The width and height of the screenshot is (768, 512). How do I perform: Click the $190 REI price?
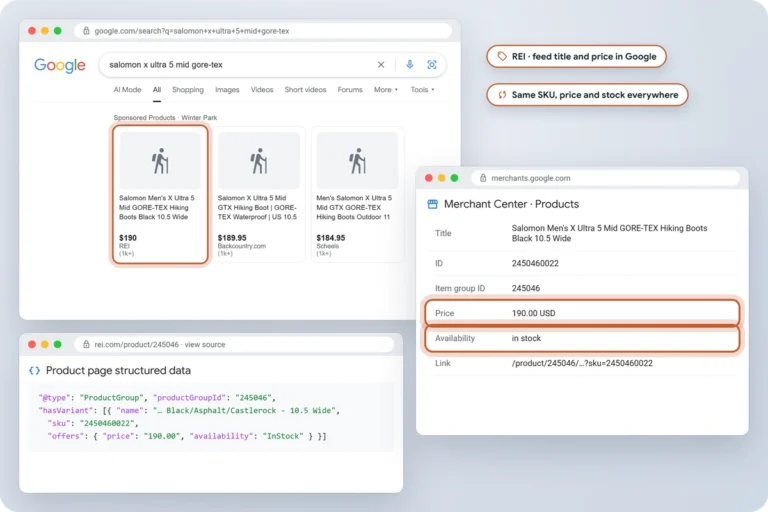tap(128, 238)
